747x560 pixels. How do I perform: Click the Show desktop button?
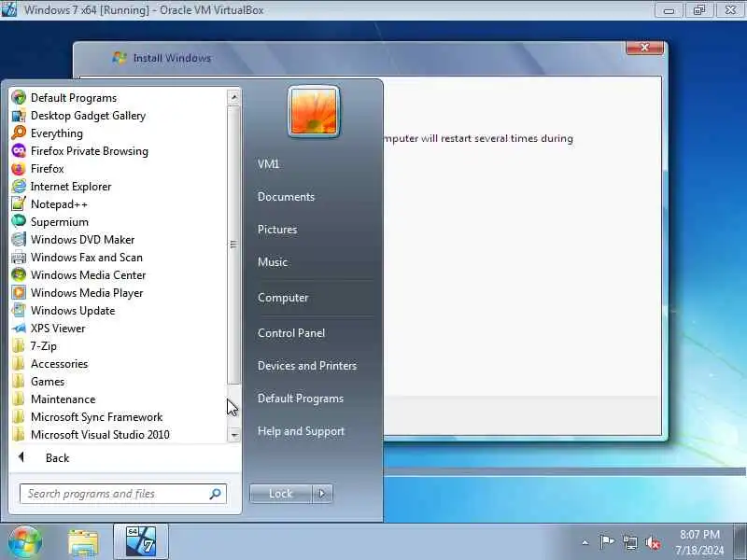click(740, 541)
